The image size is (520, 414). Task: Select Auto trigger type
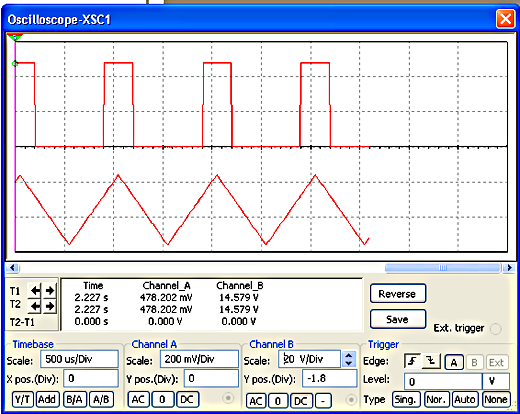point(465,399)
